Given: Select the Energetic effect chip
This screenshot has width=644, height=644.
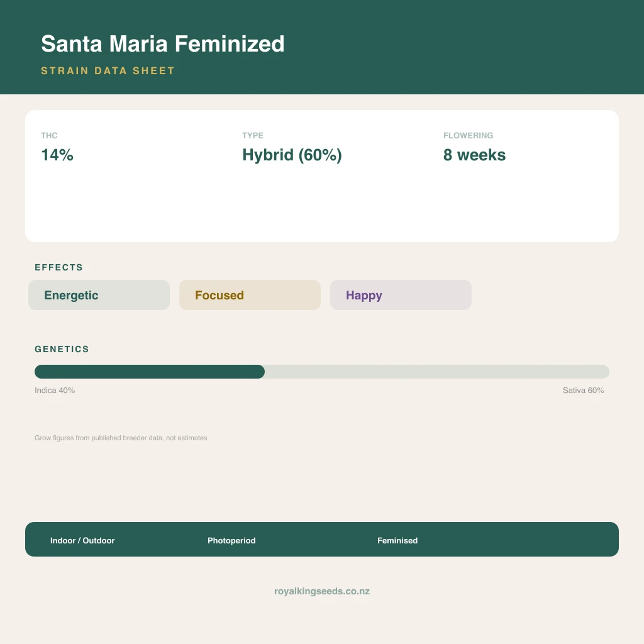Looking at the screenshot, I should tap(99, 295).
